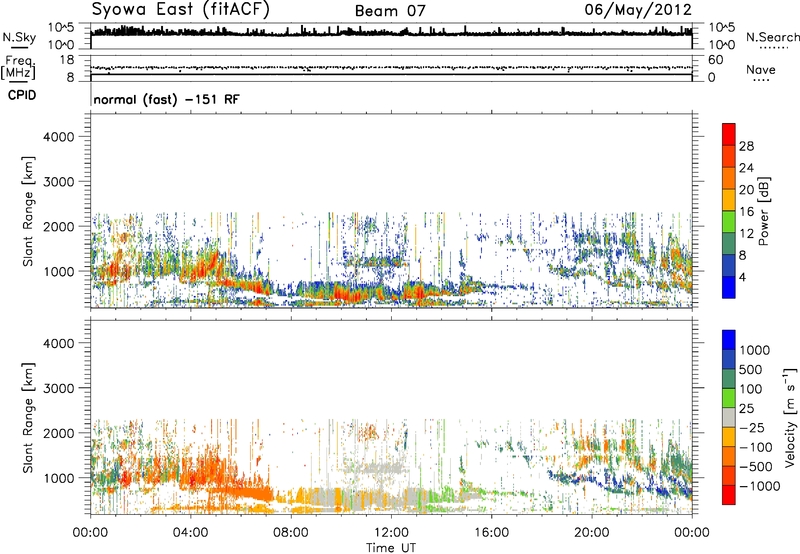This screenshot has width=800, height=554.
Task: Click the 'CPID' label
Action: pyautogui.click(x=22, y=95)
